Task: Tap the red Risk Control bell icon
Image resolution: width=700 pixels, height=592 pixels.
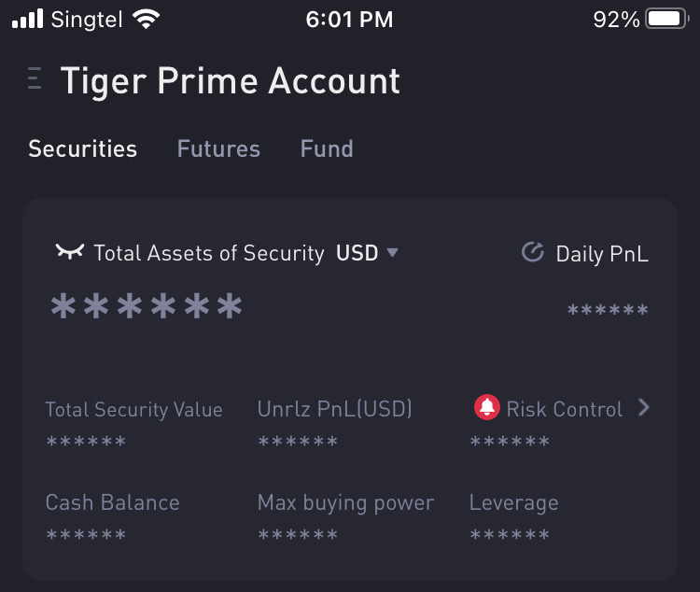Action: click(486, 407)
